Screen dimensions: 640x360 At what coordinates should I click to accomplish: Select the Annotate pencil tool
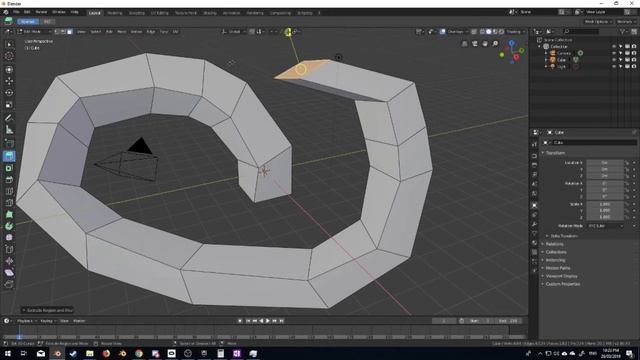click(9, 118)
